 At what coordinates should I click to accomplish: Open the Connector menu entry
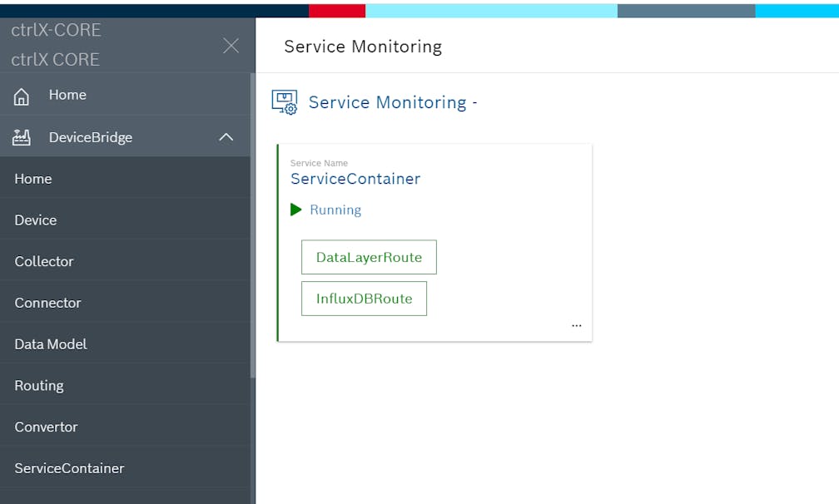(47, 303)
